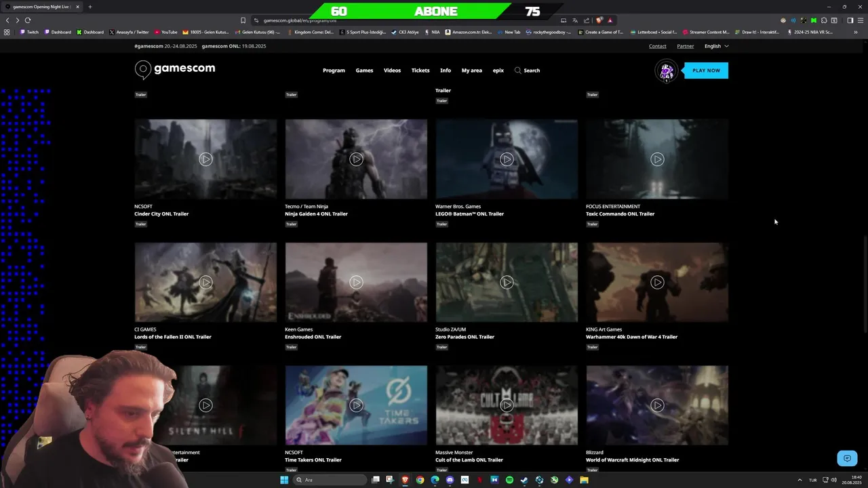Play the Enshrouded ONL Trailer
Screen dimensions: 868x488
356,282
